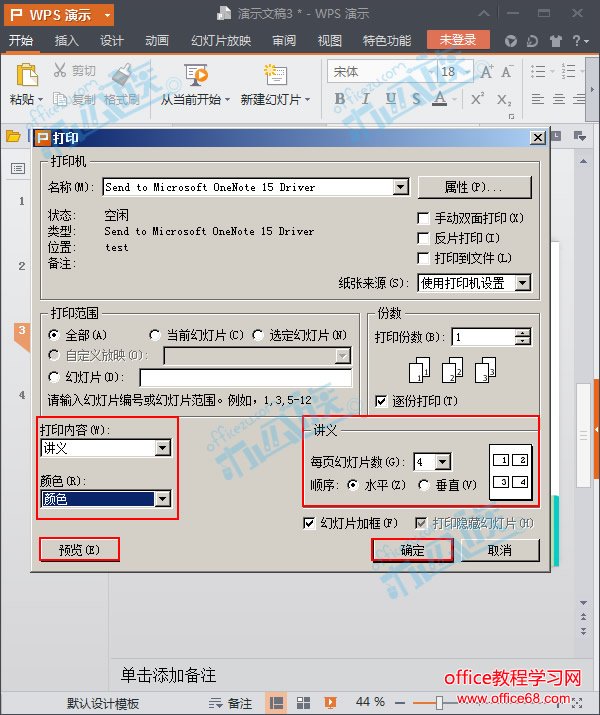Select Selected Slides radio button

click(258, 335)
